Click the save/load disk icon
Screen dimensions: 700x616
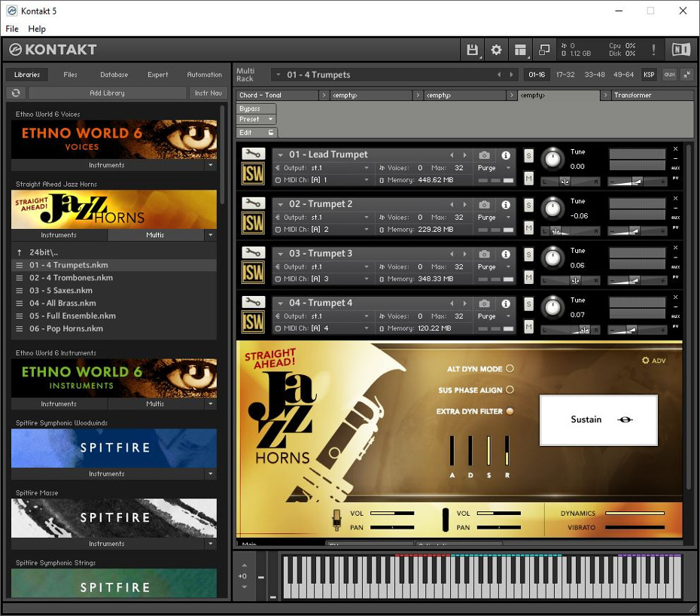click(472, 50)
